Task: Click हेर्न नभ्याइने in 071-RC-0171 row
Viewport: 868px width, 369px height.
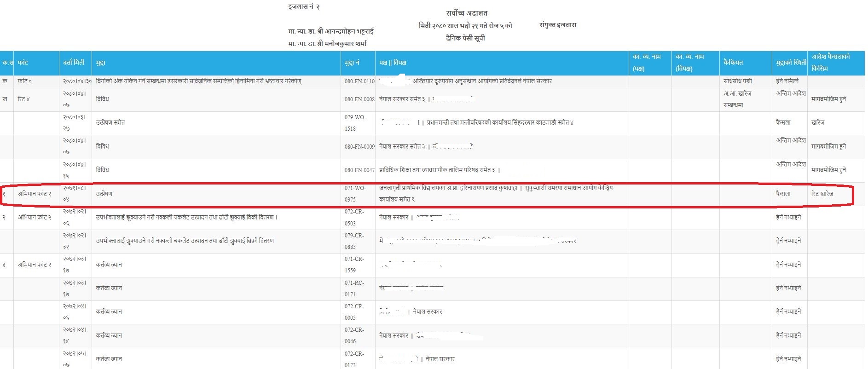Action: coord(788,288)
